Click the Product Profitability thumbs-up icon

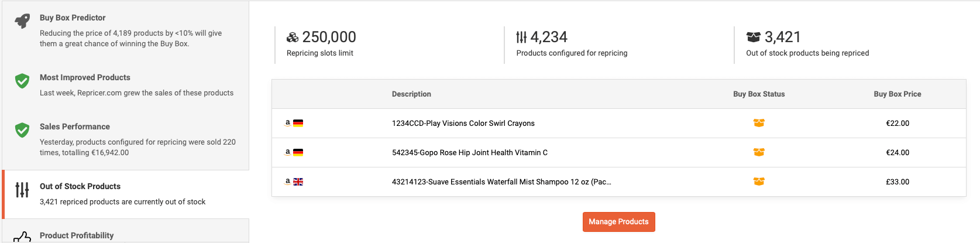pyautogui.click(x=22, y=237)
